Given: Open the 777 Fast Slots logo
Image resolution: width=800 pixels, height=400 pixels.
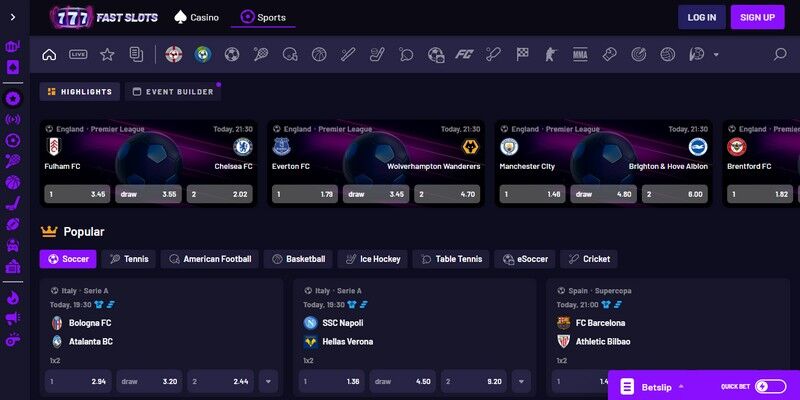Looking at the screenshot, I should click(x=104, y=17).
